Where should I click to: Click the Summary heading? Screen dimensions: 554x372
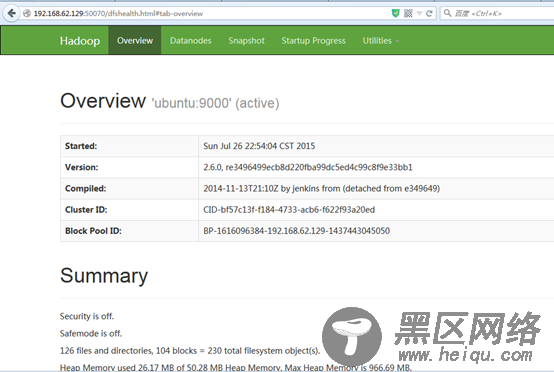point(104,276)
